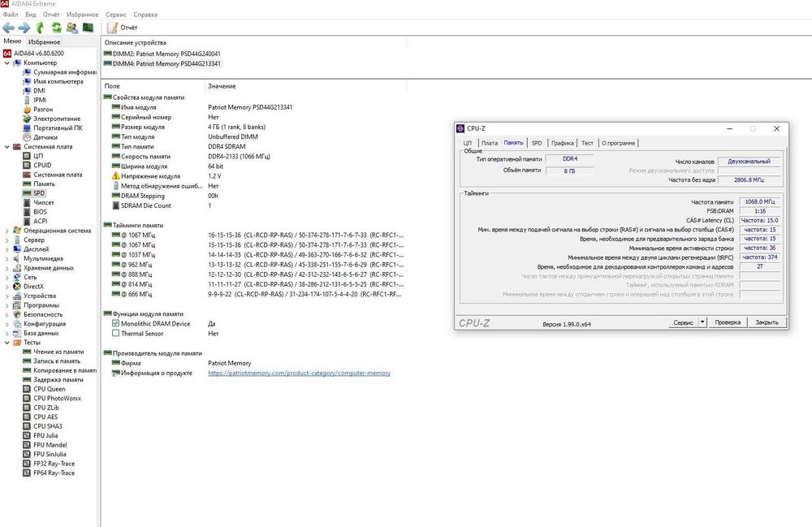Expand the Дисплей tree node

click(6, 249)
